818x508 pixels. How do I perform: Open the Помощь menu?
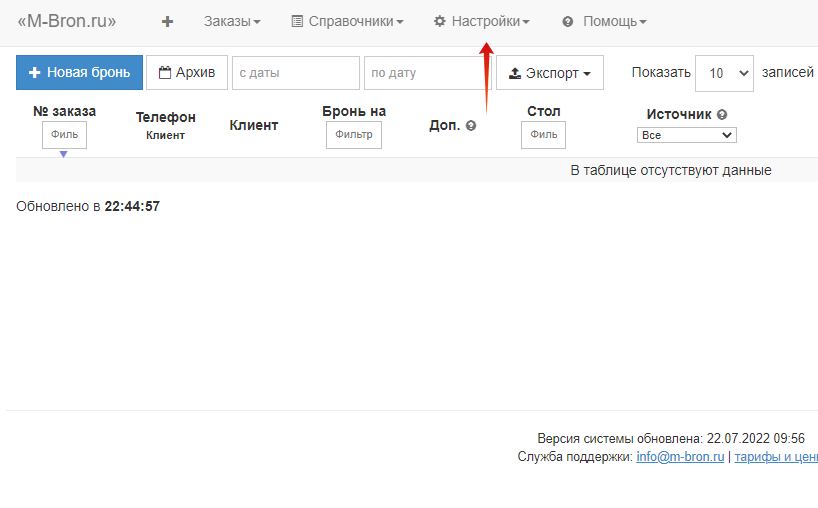click(605, 21)
